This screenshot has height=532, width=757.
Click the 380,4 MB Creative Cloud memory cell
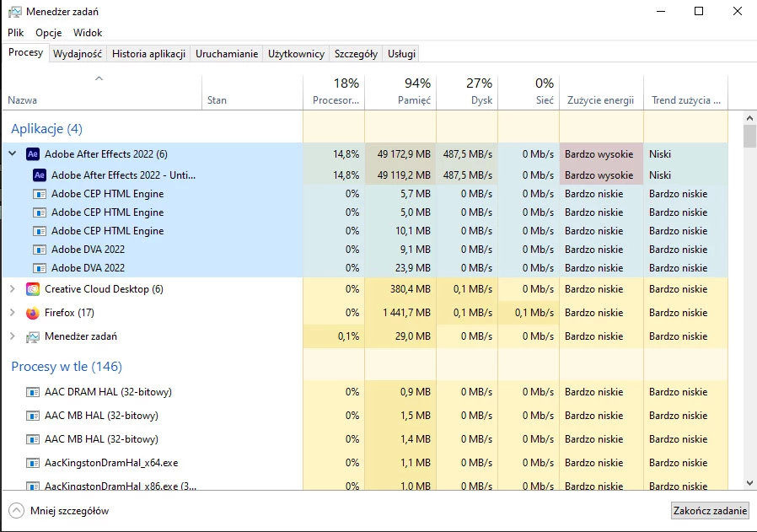point(400,289)
